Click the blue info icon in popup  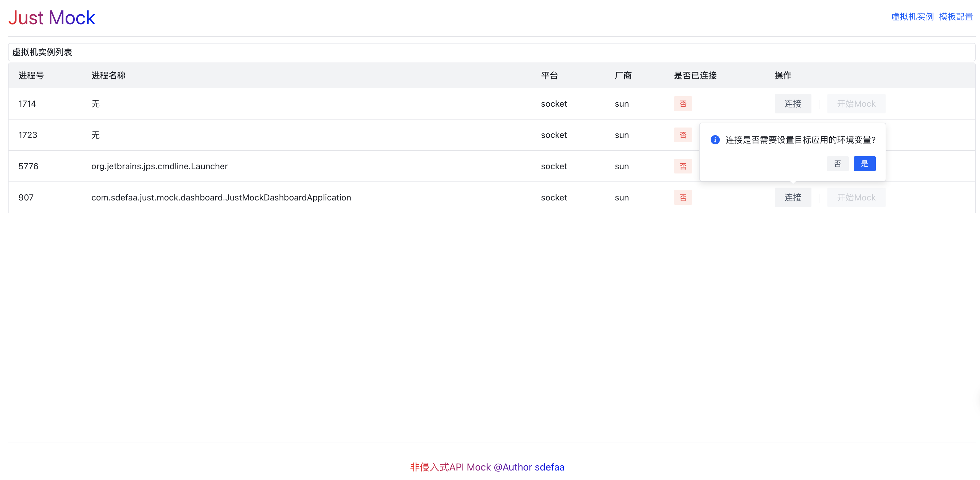coord(715,140)
